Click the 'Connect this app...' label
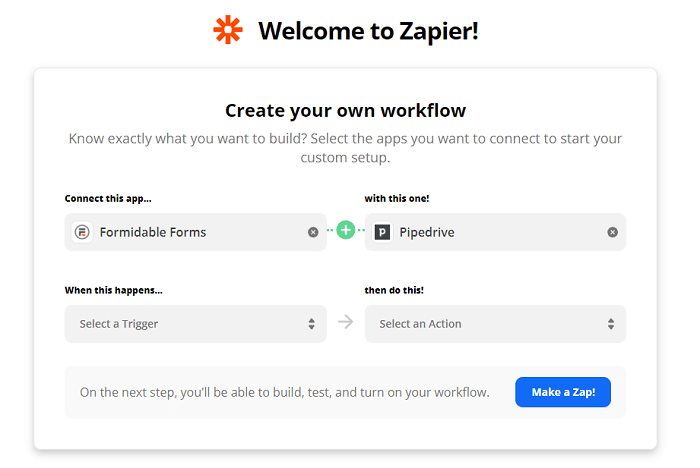 [108, 199]
